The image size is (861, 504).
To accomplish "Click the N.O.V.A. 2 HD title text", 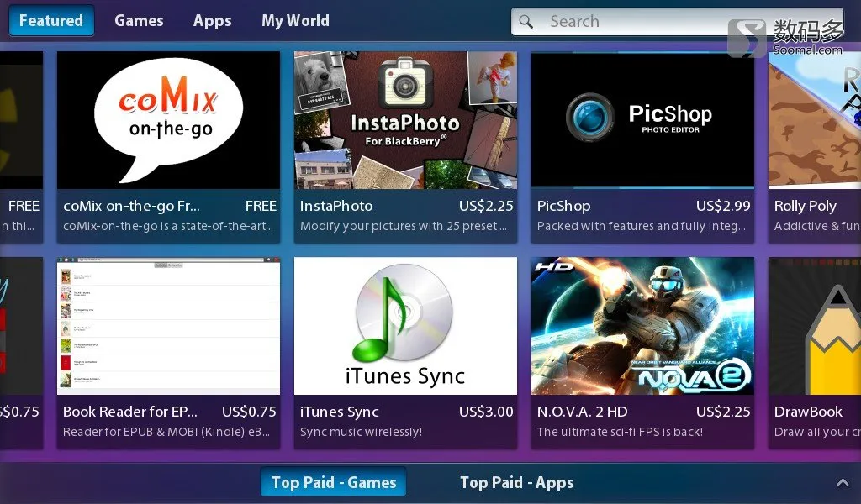I will 582,412.
